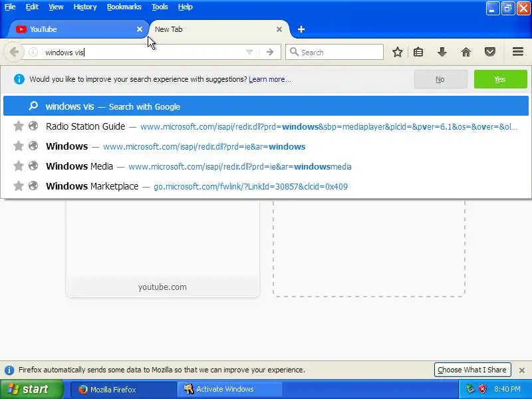Viewport: 532px width, 399px height.
Task: Open Pocket save icon
Action: (489, 52)
